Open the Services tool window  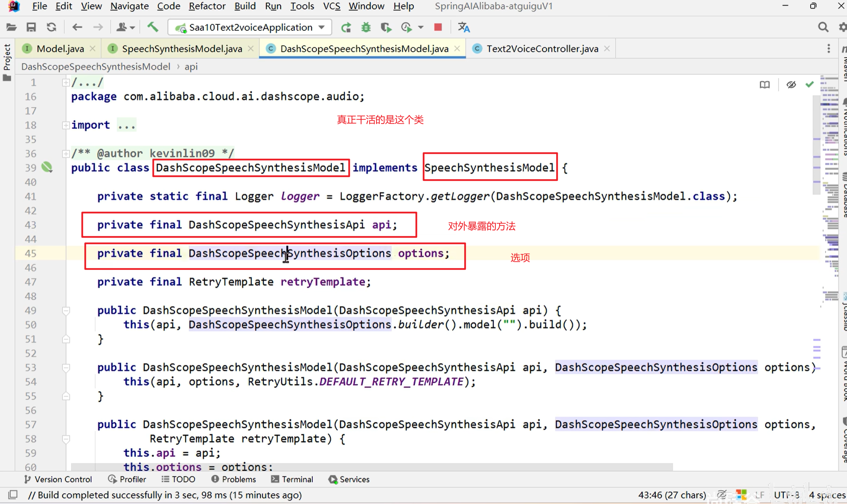click(349, 479)
